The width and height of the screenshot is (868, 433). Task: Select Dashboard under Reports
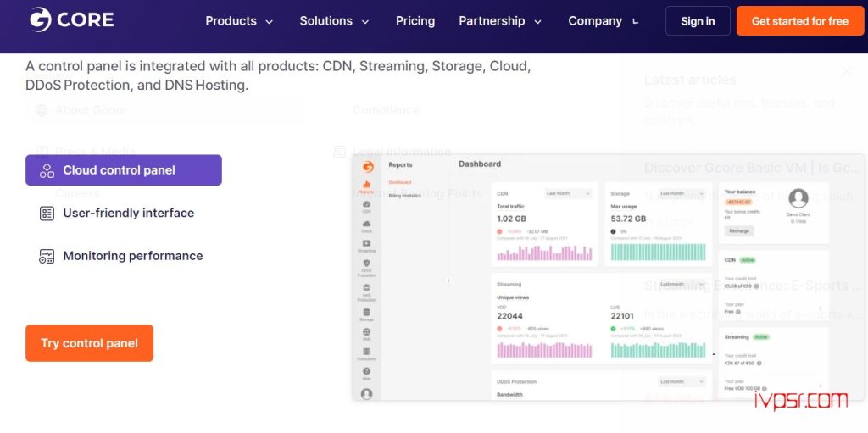tap(400, 182)
